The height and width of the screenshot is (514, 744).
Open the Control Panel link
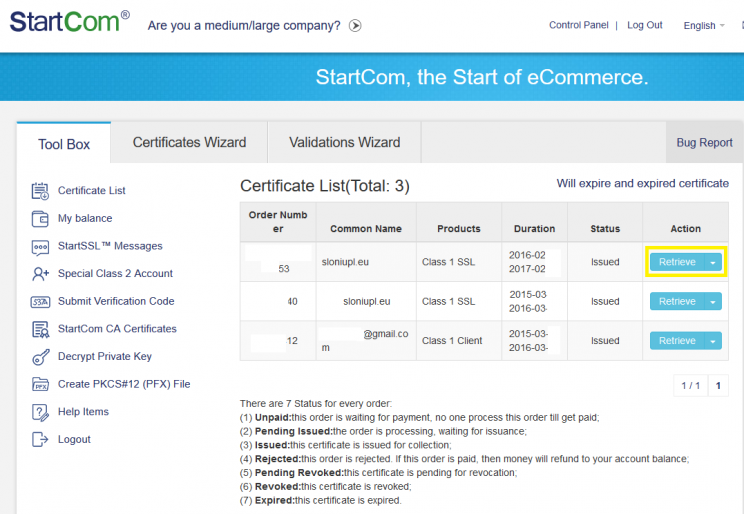coord(578,25)
